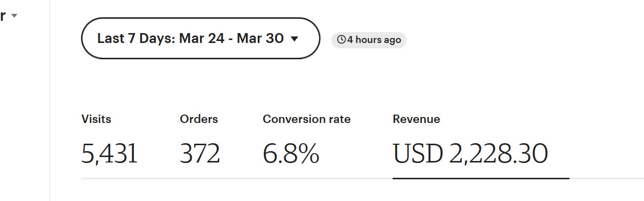Click the Mar 24 - Mar 30 date text
This screenshot has width=644, height=201.
click(231, 39)
